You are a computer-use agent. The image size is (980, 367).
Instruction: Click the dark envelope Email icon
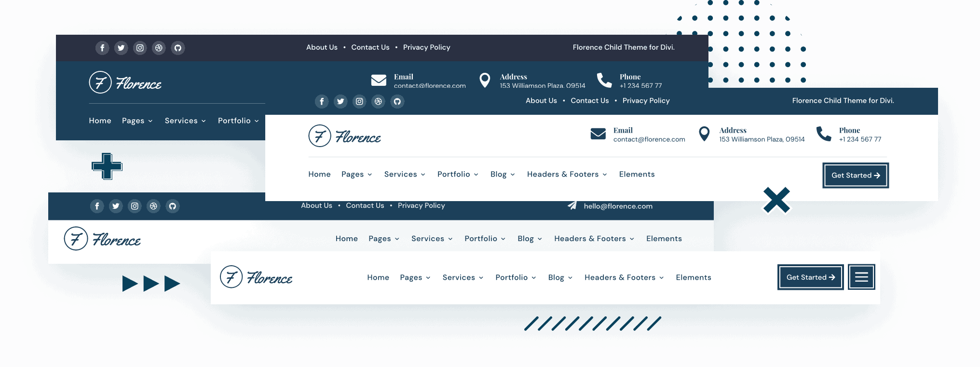tap(598, 134)
